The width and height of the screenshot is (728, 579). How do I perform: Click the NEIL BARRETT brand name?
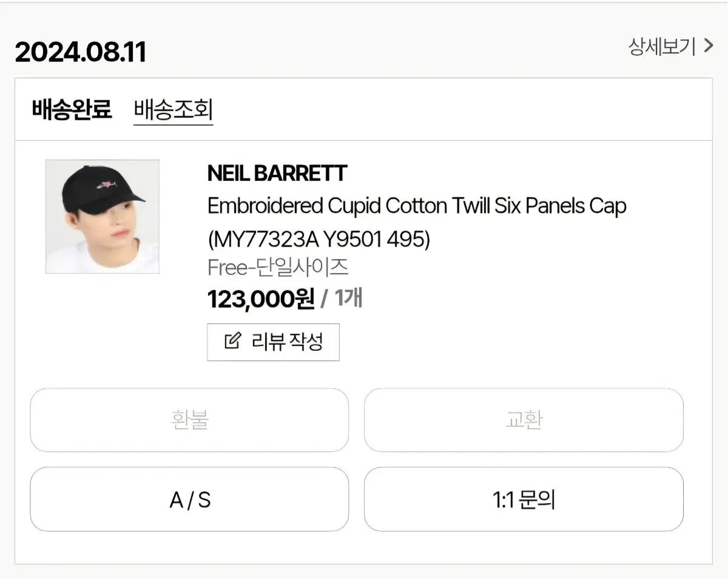click(x=277, y=174)
